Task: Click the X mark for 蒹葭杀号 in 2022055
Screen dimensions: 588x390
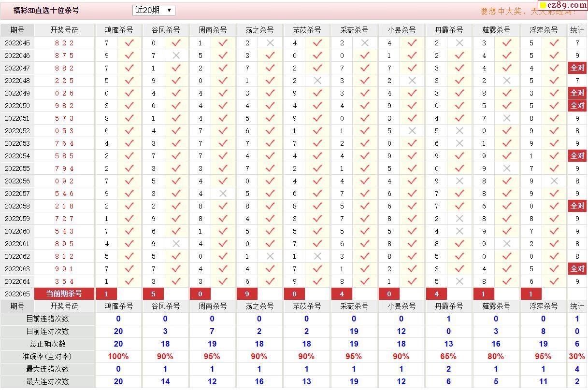Action: point(507,168)
